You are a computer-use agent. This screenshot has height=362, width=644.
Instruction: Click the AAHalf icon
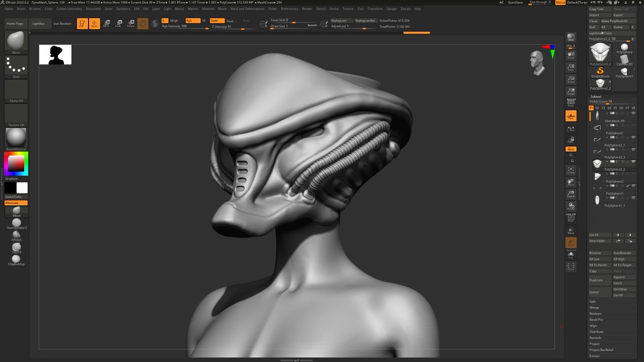[571, 91]
